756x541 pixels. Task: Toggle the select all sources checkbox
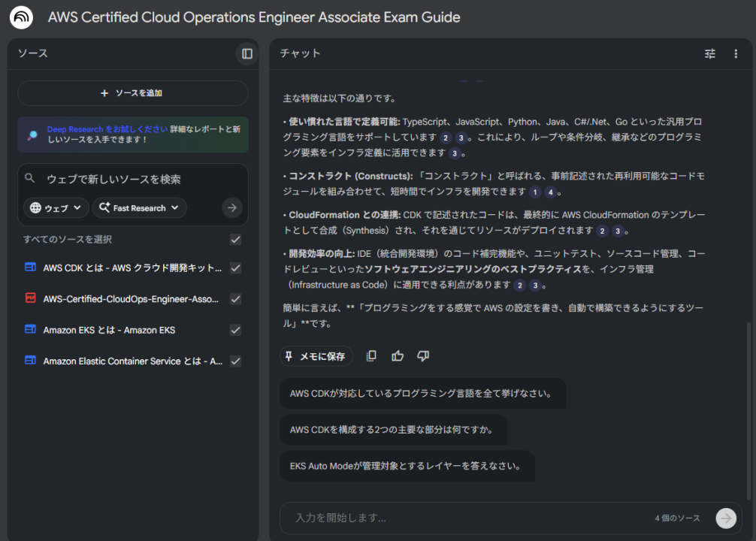(235, 240)
